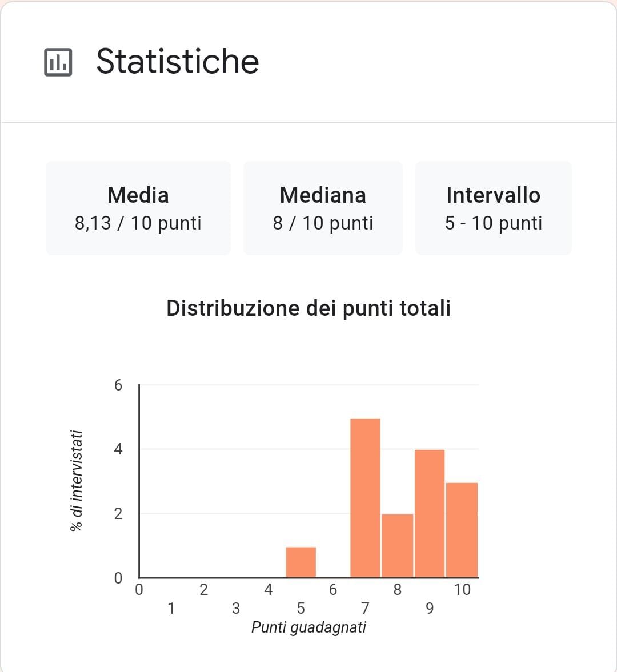The height and width of the screenshot is (672, 617).
Task: Click the bar chart icon beside Statistiche
Action: click(58, 62)
